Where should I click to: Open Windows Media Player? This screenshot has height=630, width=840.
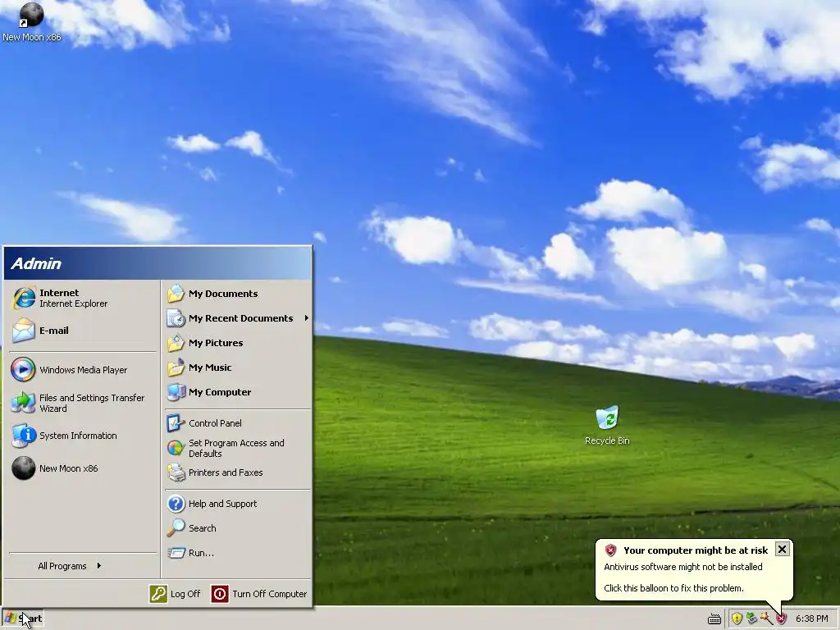coord(81,370)
